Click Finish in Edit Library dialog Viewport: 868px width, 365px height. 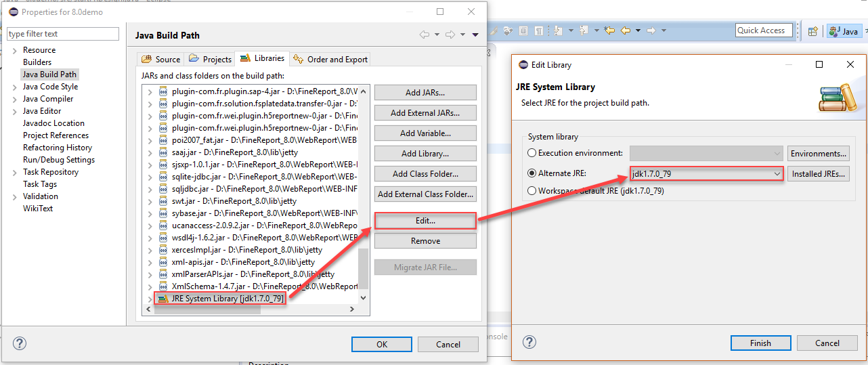coord(760,343)
